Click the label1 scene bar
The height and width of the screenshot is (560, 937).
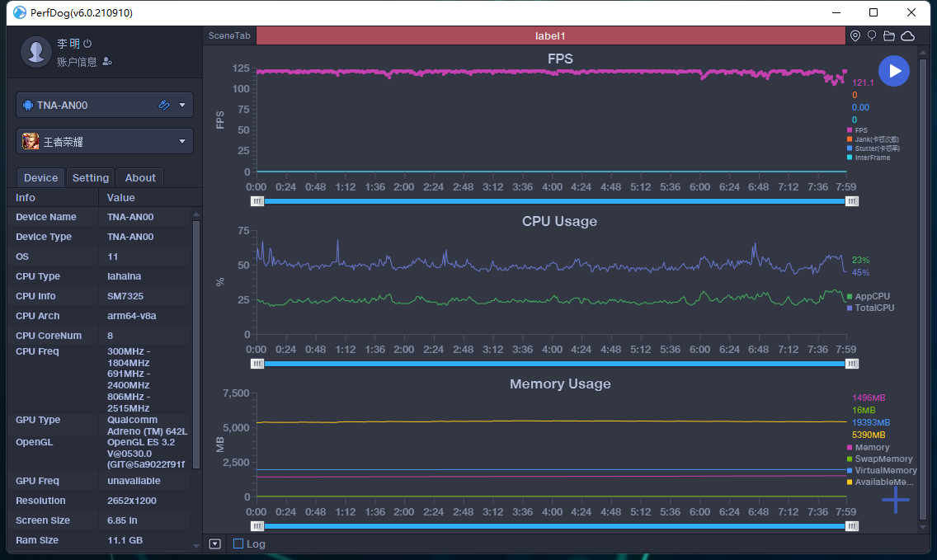pyautogui.click(x=550, y=35)
